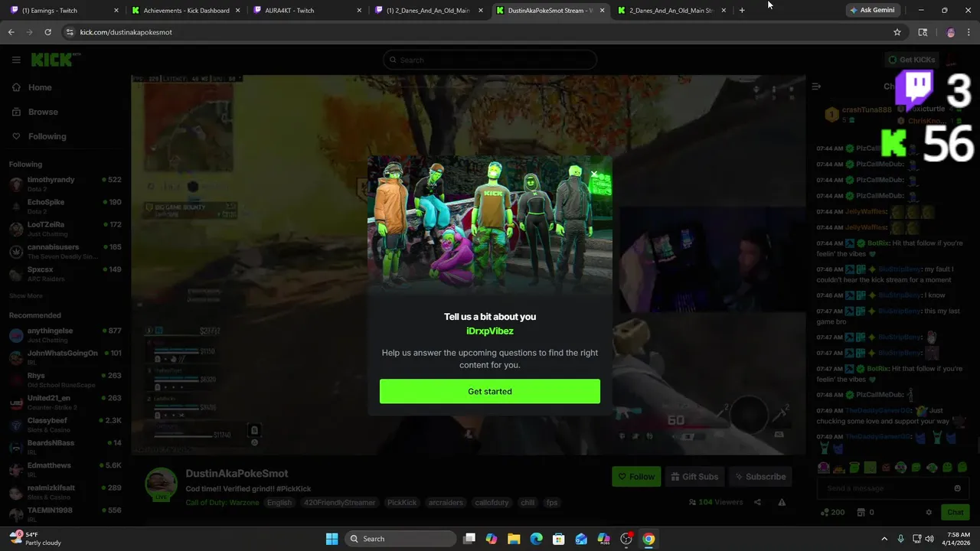Open JohnWhatsGoingOn recommended channel
The height and width of the screenshot is (551, 980).
(65, 357)
